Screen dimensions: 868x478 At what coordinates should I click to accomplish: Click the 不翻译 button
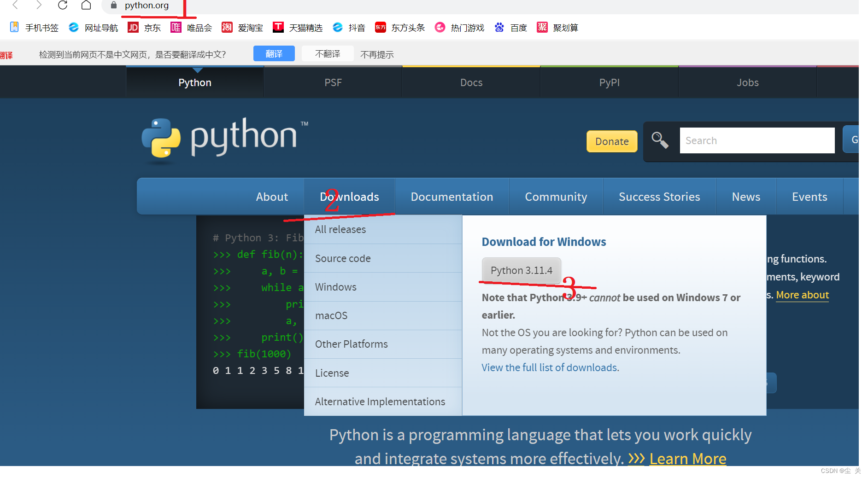click(x=328, y=54)
